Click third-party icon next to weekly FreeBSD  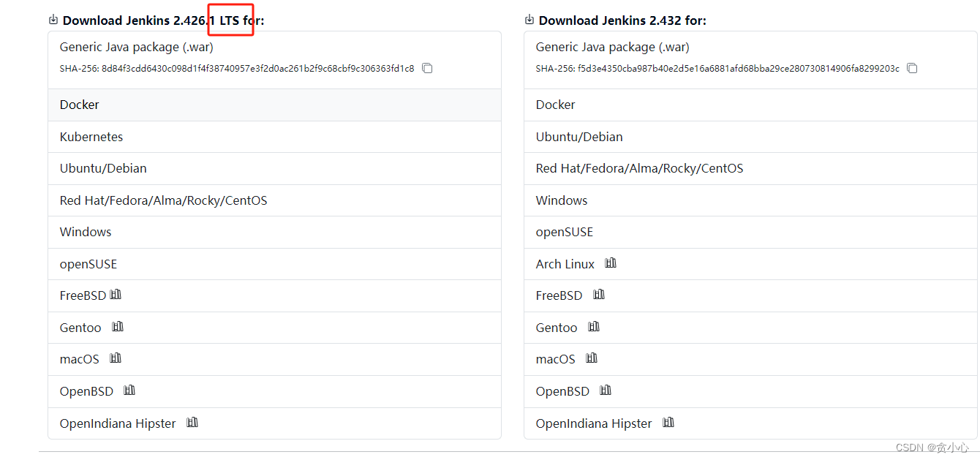[599, 295]
